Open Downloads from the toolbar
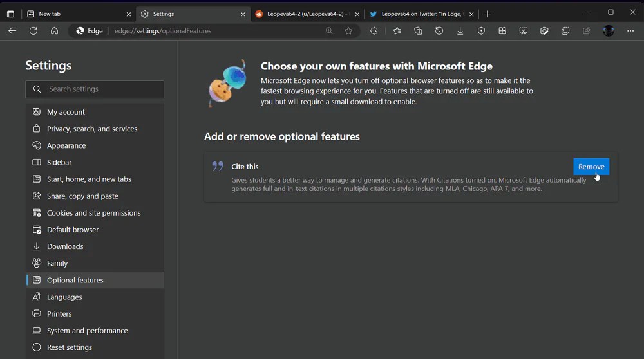The height and width of the screenshot is (359, 644). coord(460,31)
